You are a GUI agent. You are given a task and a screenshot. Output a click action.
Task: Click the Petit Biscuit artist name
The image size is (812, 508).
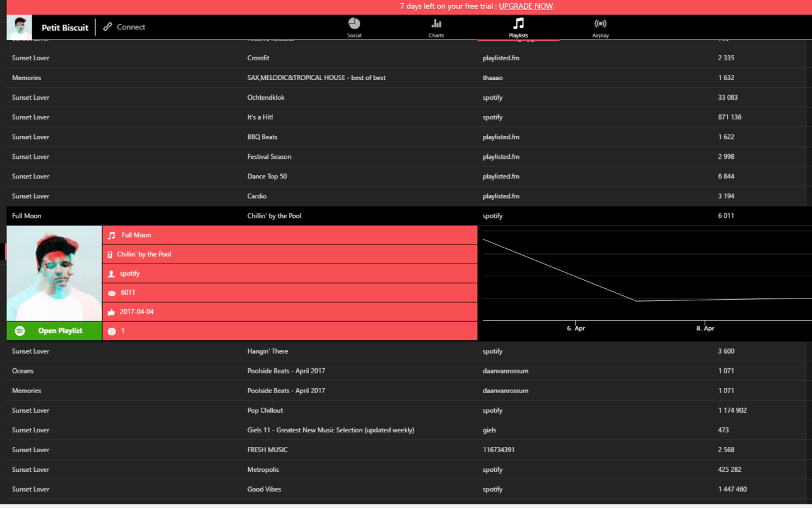tap(65, 27)
